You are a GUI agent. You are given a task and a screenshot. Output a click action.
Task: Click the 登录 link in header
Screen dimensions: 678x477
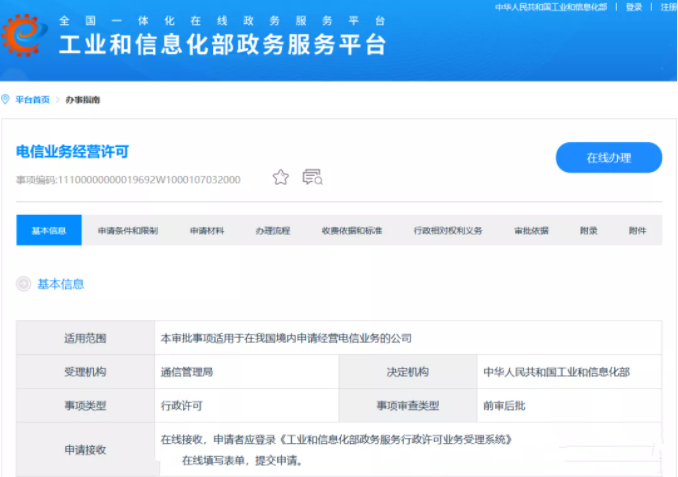[x=634, y=7]
